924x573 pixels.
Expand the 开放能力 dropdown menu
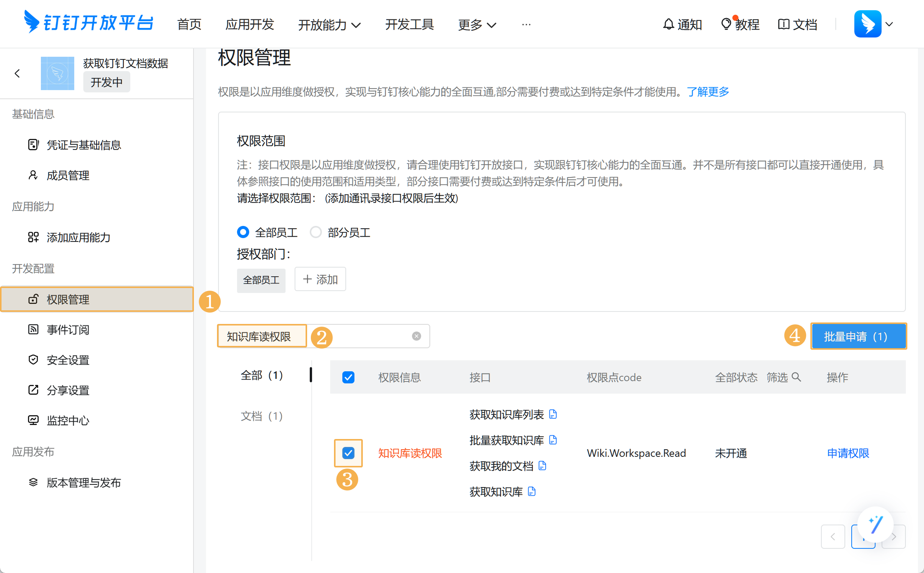329,25
